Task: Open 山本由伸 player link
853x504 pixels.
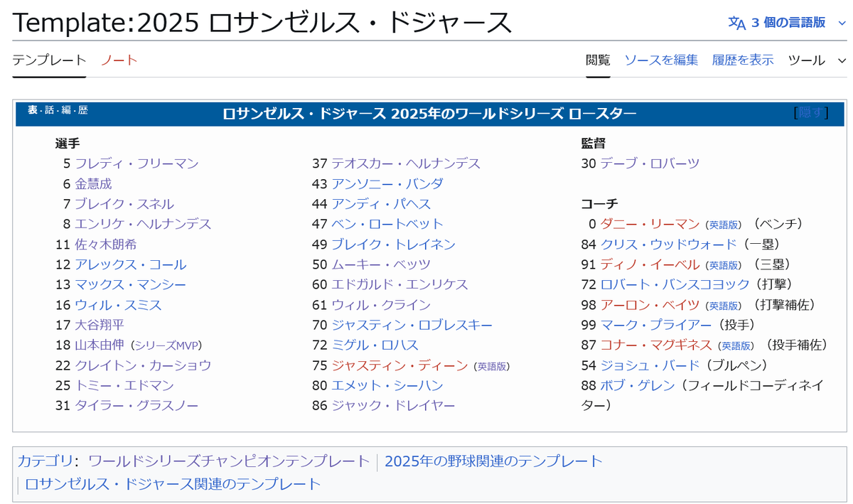Action: pyautogui.click(x=100, y=345)
